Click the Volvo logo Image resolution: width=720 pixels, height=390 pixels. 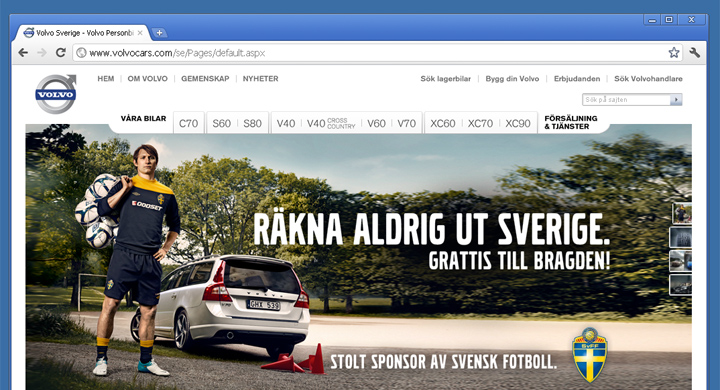[x=56, y=94]
